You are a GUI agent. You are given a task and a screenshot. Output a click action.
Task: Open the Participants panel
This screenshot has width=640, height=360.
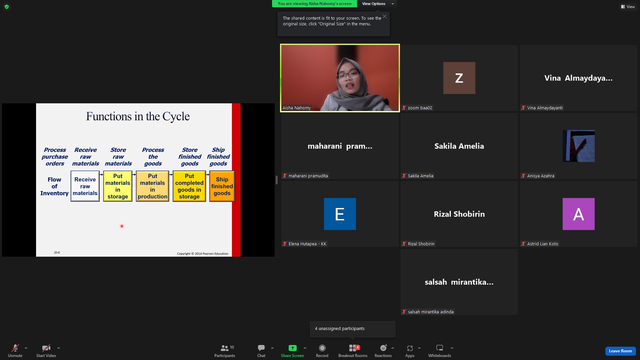[x=225, y=350]
